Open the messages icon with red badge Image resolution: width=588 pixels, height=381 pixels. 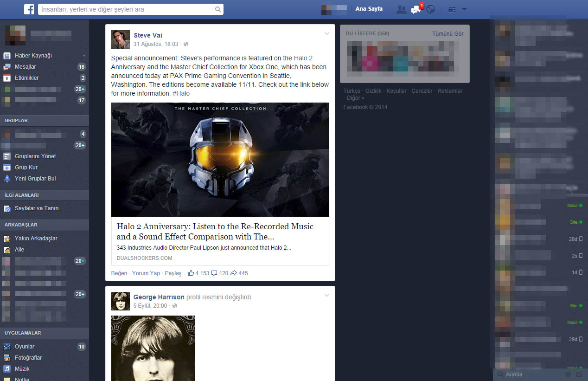click(x=416, y=9)
